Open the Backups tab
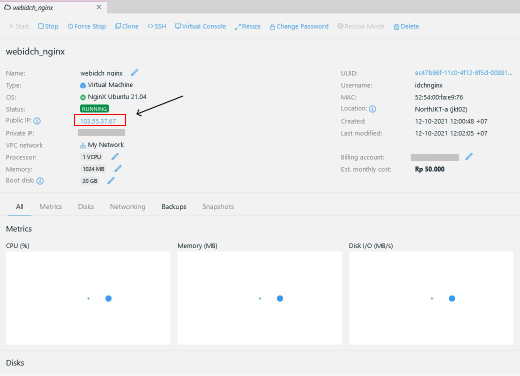Screen dimensions: 520x376 pyautogui.click(x=174, y=207)
